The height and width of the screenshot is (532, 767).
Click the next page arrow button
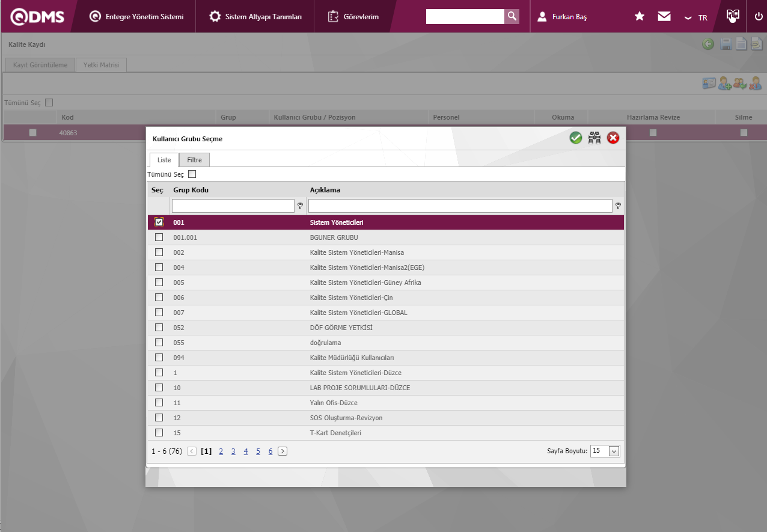[x=283, y=451]
